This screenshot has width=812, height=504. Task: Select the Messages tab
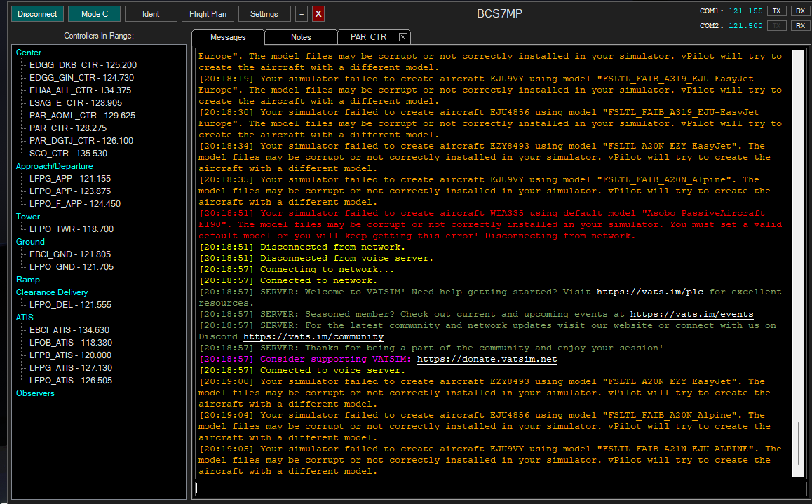(228, 37)
